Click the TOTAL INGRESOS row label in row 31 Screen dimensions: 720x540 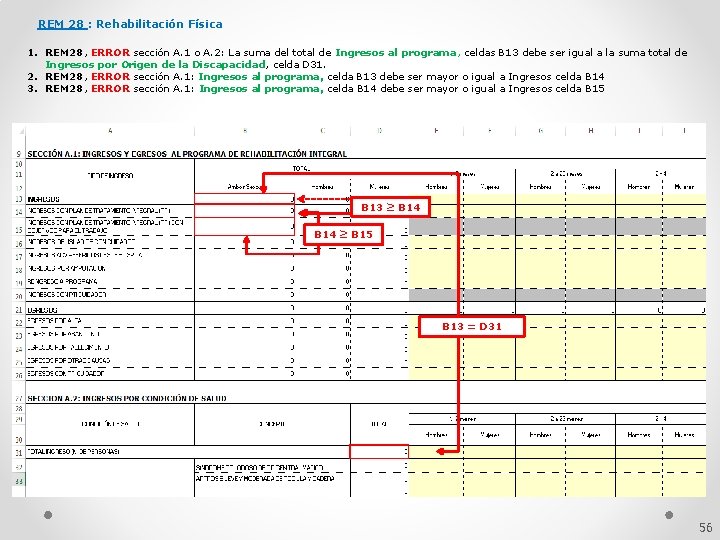click(x=73, y=452)
